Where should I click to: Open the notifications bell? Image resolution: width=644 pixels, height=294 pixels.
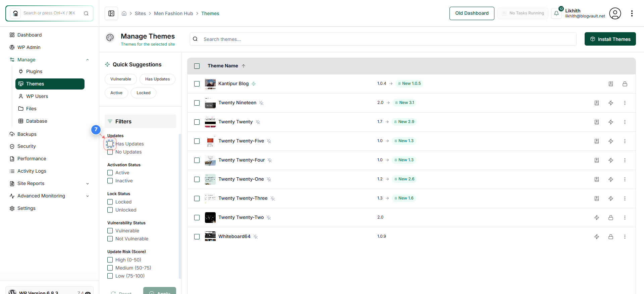[556, 13]
